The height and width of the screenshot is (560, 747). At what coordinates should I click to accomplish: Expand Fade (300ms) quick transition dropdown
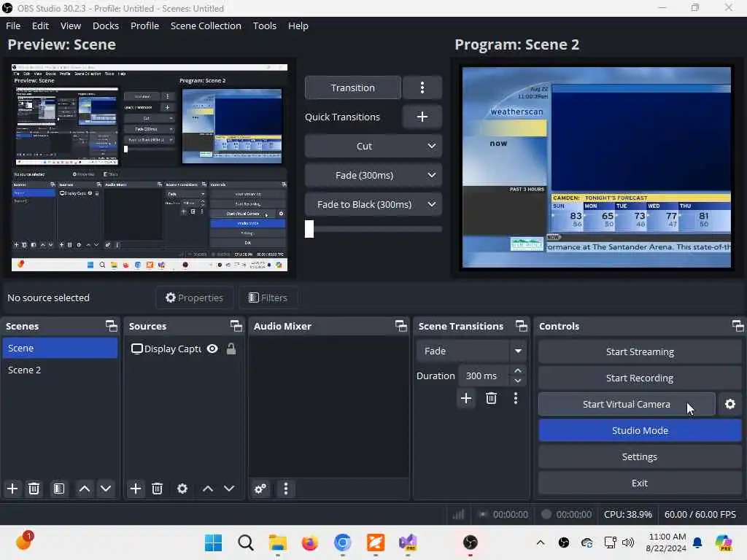coord(432,175)
